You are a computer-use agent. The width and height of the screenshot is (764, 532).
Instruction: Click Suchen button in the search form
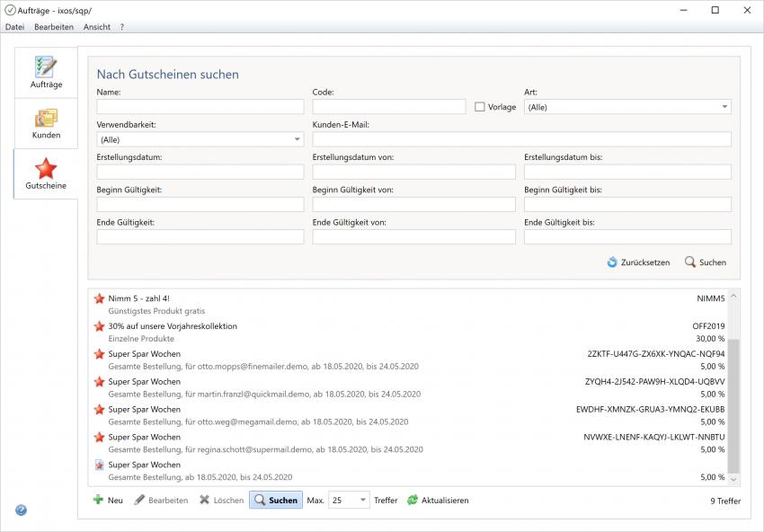pos(705,262)
